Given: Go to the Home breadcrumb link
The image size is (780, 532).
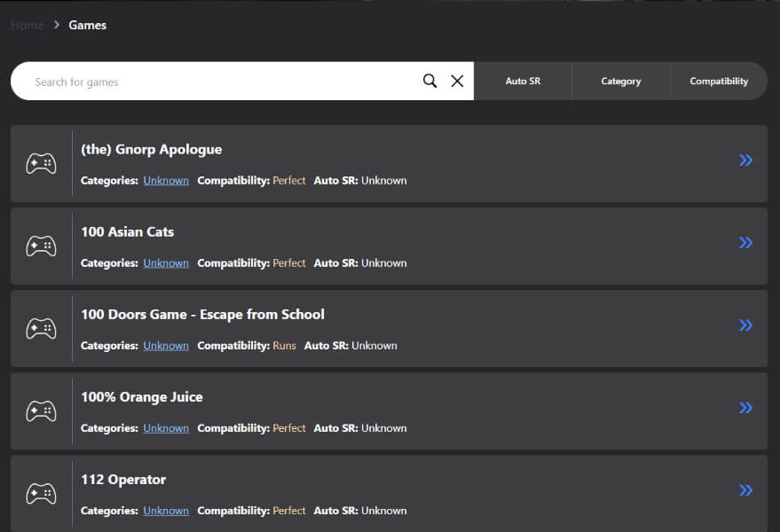Looking at the screenshot, I should coord(28,25).
